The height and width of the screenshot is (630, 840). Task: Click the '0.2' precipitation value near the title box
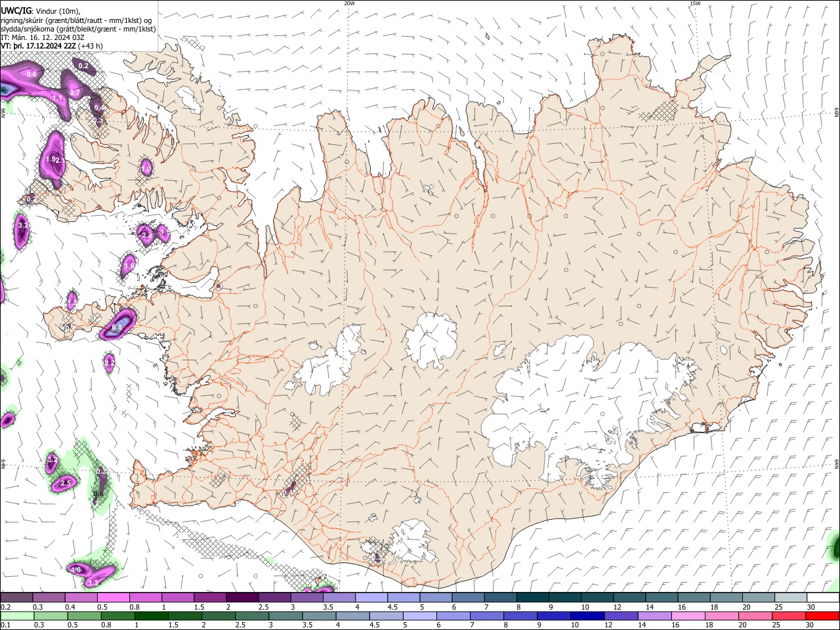point(83,66)
